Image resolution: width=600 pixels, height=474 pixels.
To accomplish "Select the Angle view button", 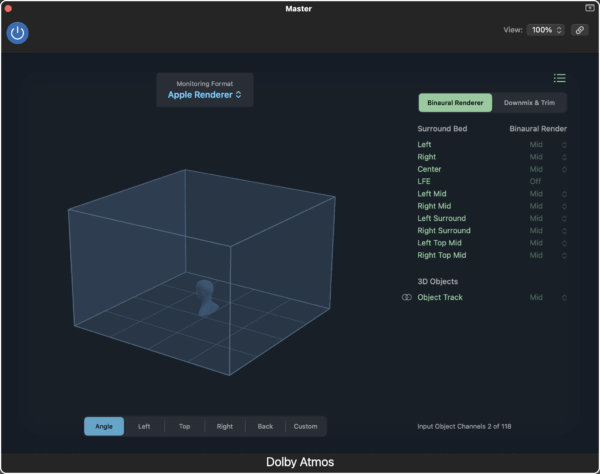I will coord(104,426).
